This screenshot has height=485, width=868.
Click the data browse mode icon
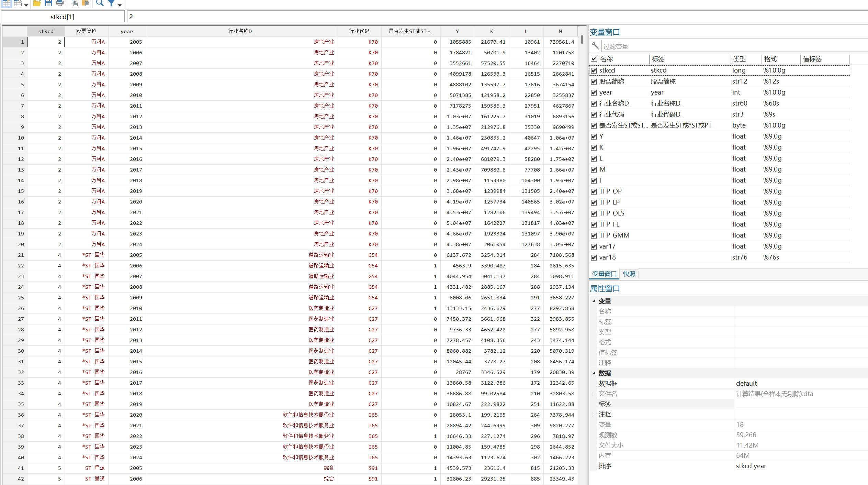pos(18,3)
